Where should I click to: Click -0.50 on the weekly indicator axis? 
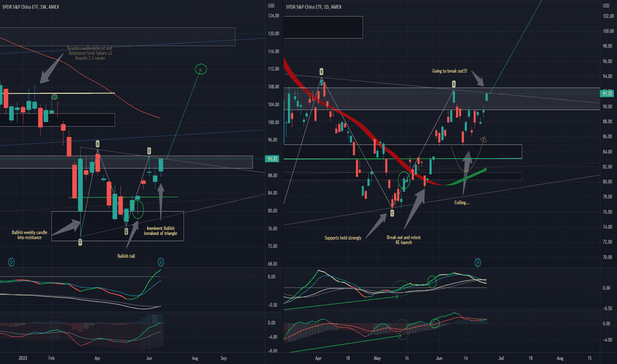(273, 305)
